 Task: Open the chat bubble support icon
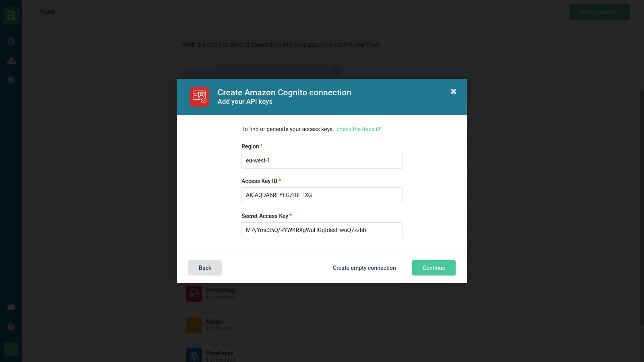(x=11, y=308)
